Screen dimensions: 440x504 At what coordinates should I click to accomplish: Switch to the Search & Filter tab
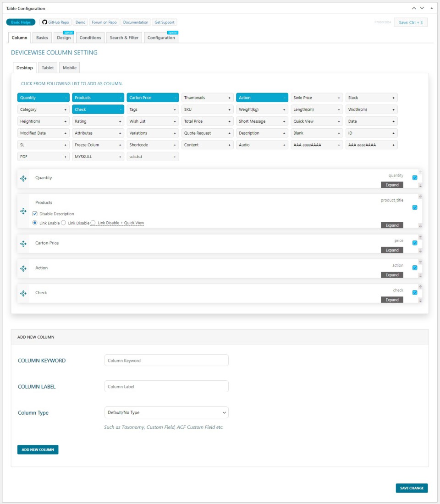(124, 38)
